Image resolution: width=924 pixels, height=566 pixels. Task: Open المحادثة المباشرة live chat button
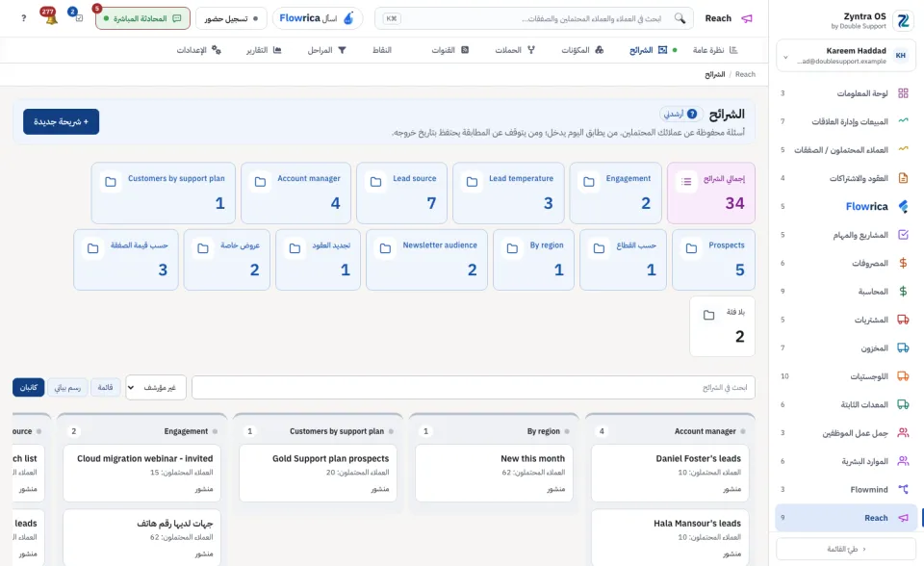click(x=142, y=18)
